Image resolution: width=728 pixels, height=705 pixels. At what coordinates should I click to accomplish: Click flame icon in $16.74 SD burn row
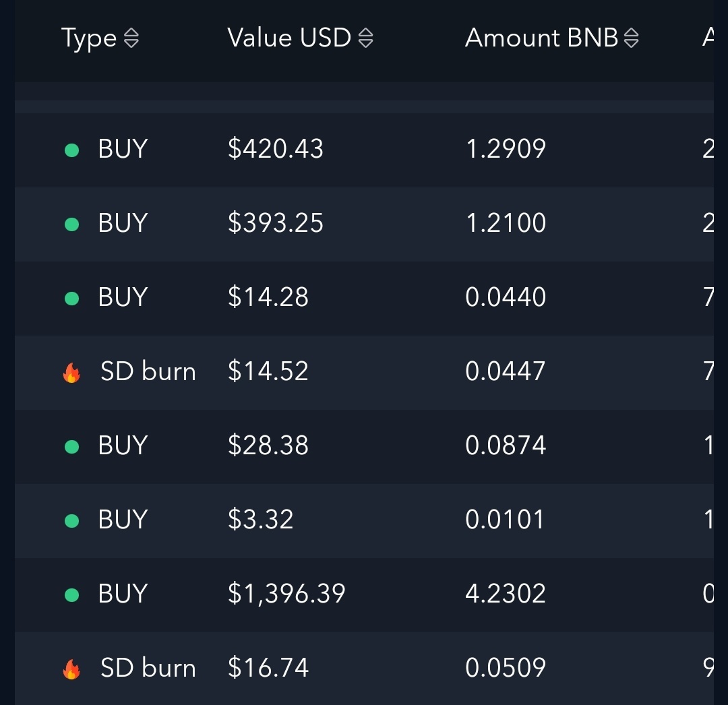(x=71, y=669)
